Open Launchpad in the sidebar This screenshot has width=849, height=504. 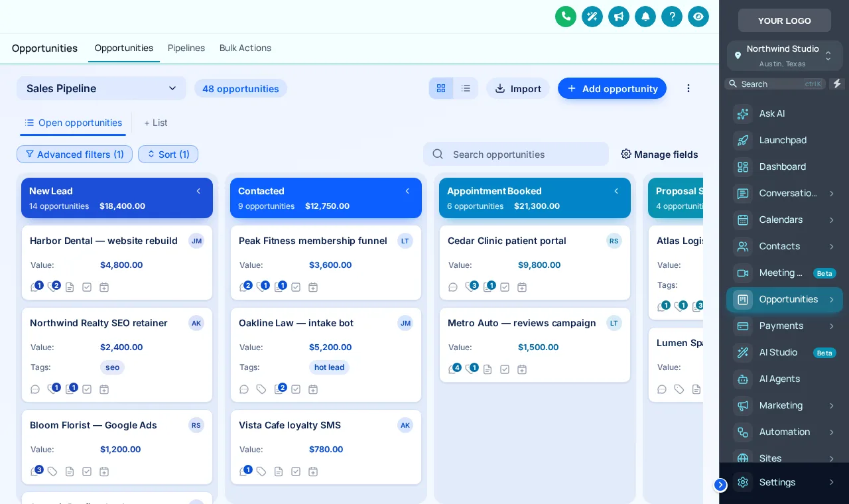(785, 140)
